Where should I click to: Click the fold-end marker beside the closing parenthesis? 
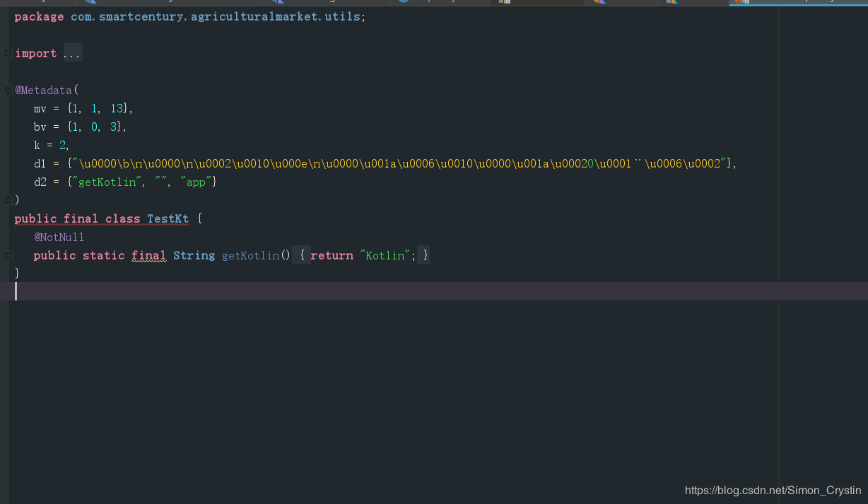[8, 200]
